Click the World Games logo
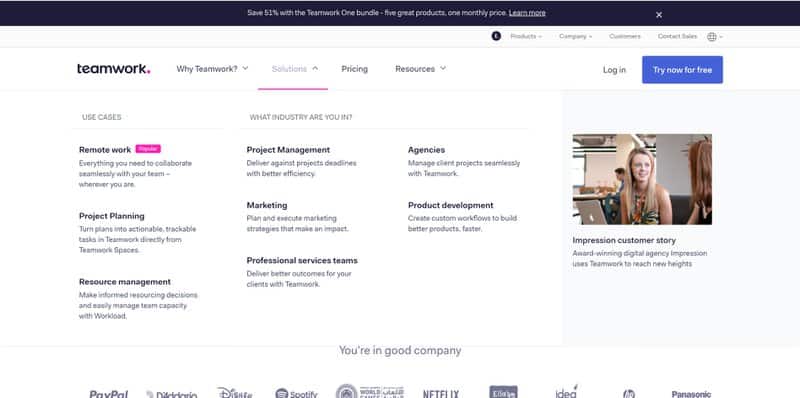This screenshot has height=398, width=800. 370,391
